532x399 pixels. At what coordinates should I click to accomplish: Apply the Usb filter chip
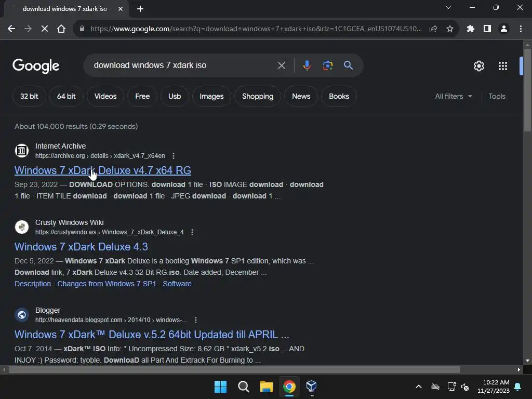(175, 96)
